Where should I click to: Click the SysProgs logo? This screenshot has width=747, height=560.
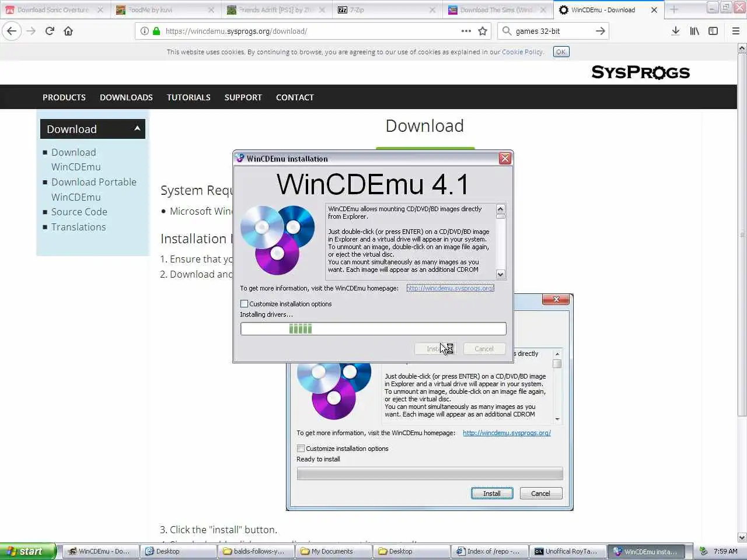[640, 72]
